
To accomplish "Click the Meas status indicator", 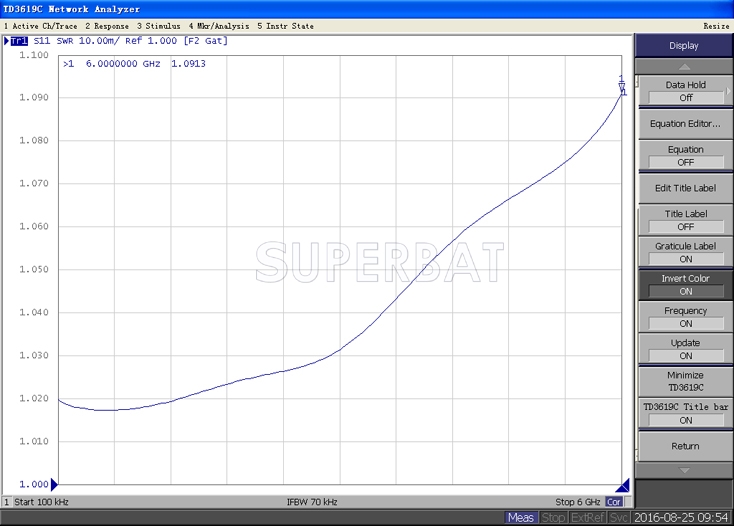I will (520, 517).
